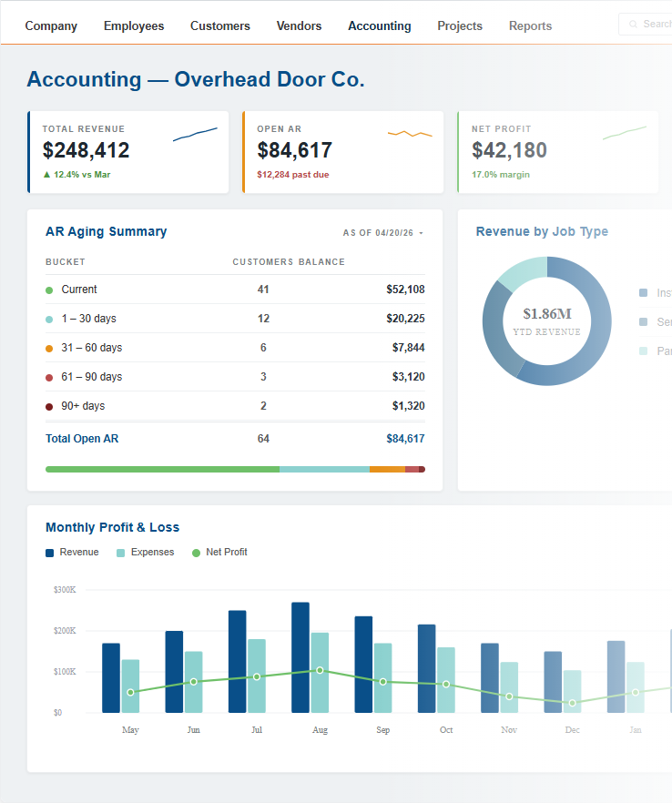The height and width of the screenshot is (803, 672).
Task: Open the As Of 04/20/26 date dropdown
Action: [x=383, y=233]
